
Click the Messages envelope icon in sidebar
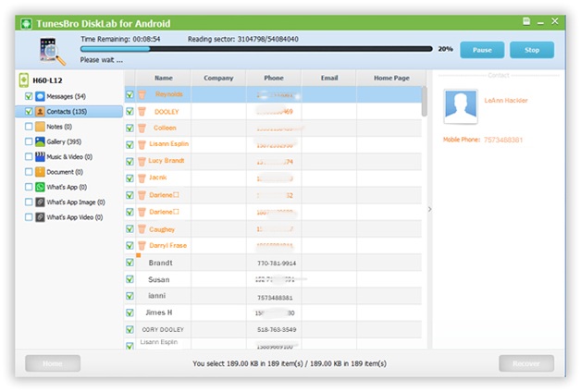(41, 96)
